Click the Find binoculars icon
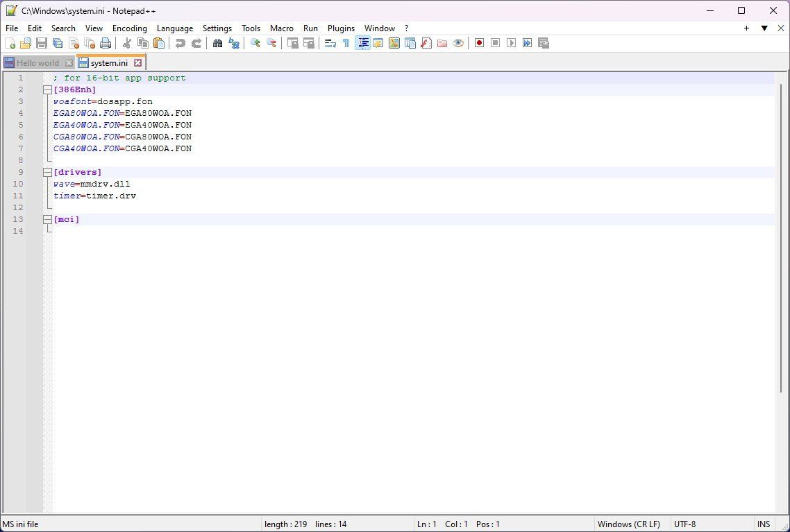The width and height of the screenshot is (790, 532). pos(218,43)
